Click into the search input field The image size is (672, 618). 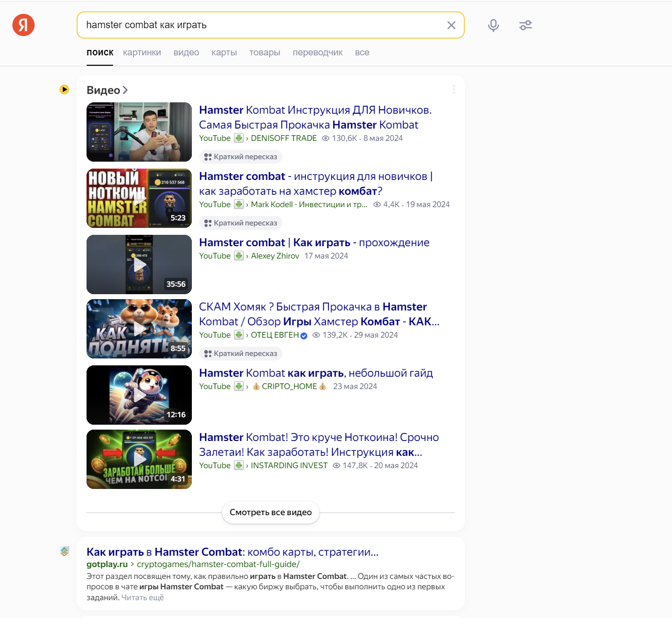[262, 25]
